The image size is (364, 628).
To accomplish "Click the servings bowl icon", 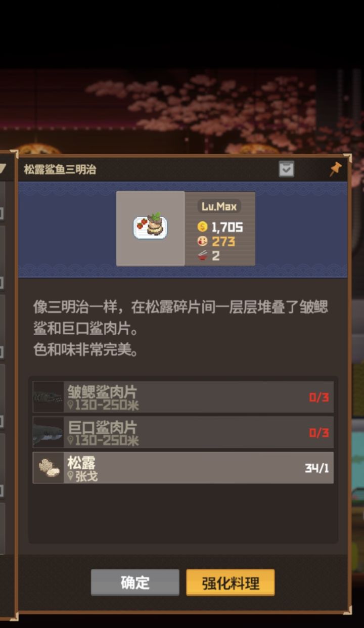I will [203, 255].
